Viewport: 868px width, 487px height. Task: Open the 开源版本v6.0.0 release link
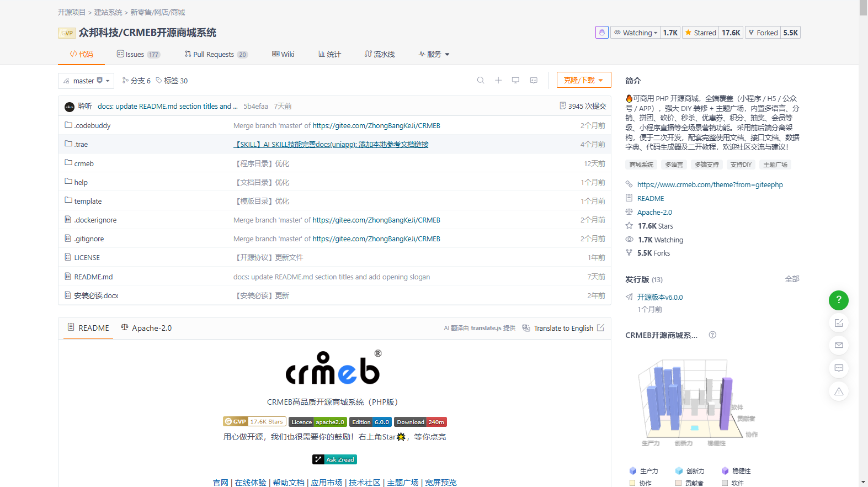[660, 297]
